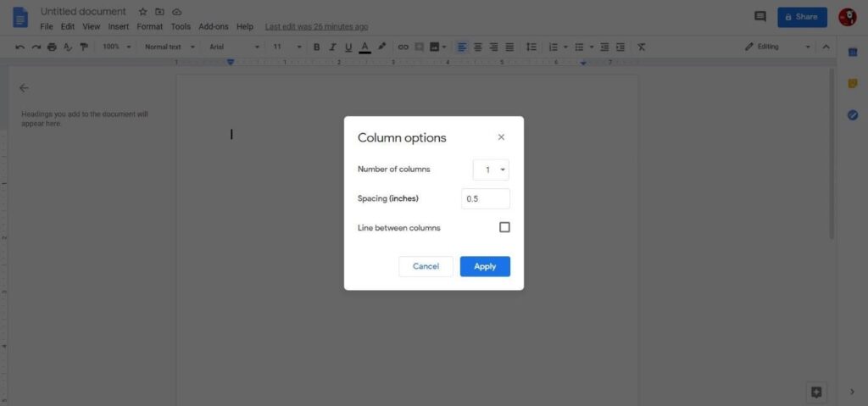
Task: Open the Keep notes side panel icon
Action: [853, 84]
